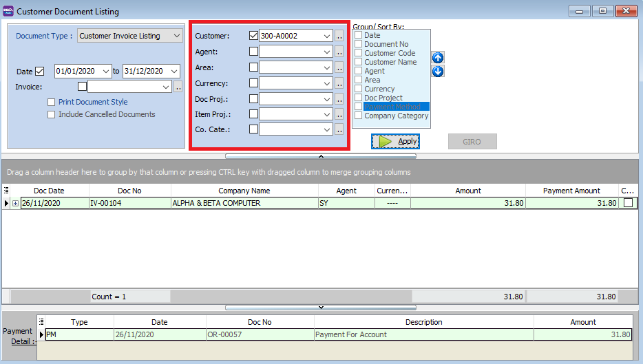Image resolution: width=643 pixels, height=364 pixels.
Task: Click the move up arrow icon
Action: 438,58
